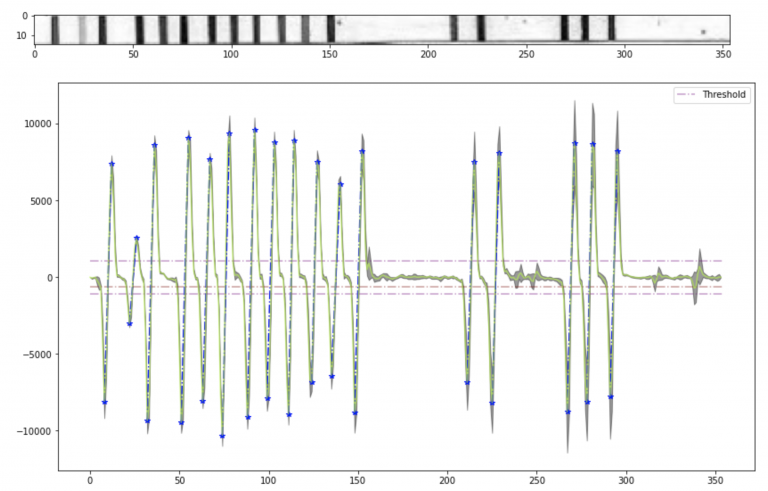Click the 300 tick label on the signal plot x-axis

pos(626,480)
